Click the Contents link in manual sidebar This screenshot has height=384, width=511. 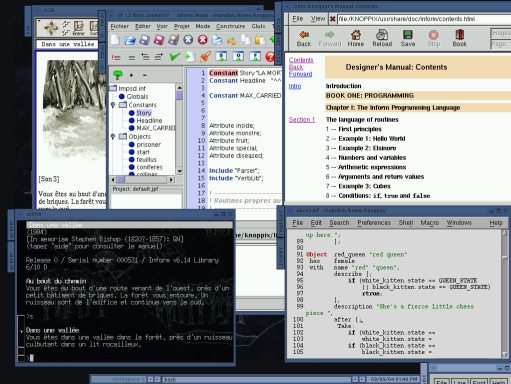pos(301,60)
